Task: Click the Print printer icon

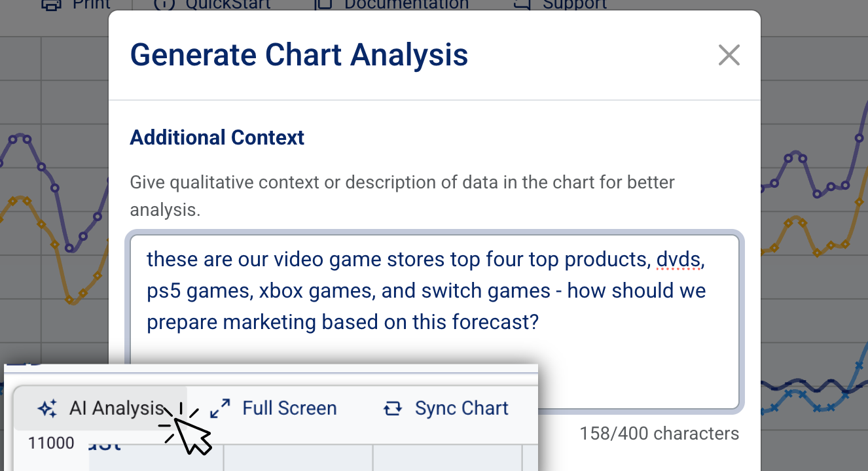Action: [x=52, y=5]
